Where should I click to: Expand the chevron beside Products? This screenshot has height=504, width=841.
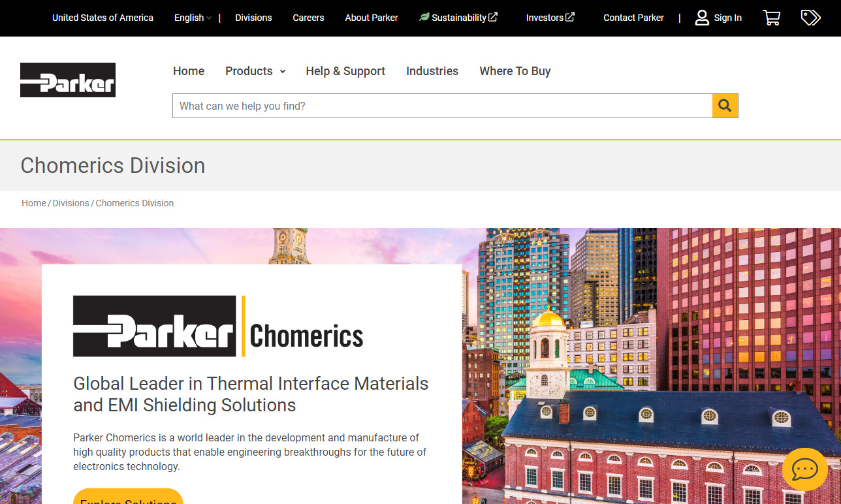282,72
